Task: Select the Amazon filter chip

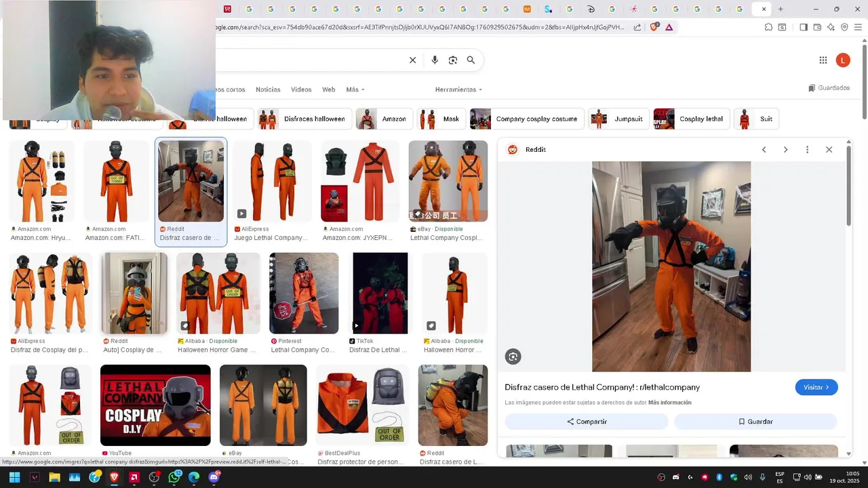Action: click(383, 119)
